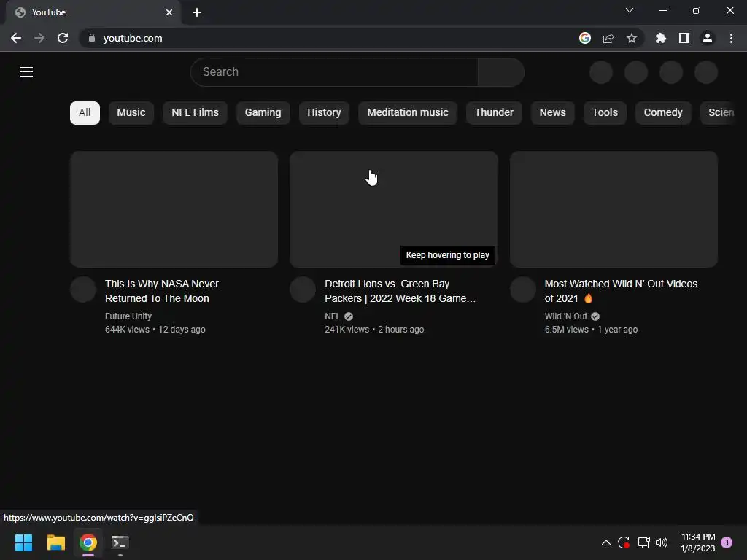This screenshot has width=747, height=560.
Task: Click the sync tray icon with red dot
Action: pyautogui.click(x=624, y=542)
